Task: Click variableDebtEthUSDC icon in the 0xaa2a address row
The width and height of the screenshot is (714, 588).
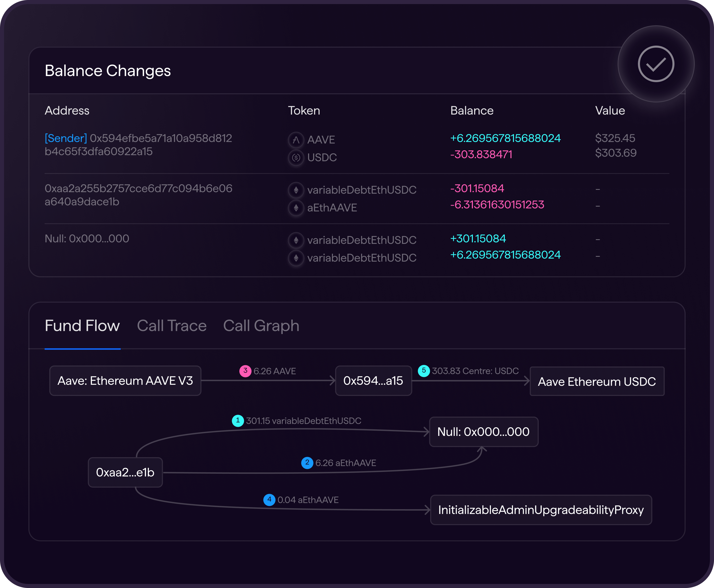Action: tap(296, 190)
